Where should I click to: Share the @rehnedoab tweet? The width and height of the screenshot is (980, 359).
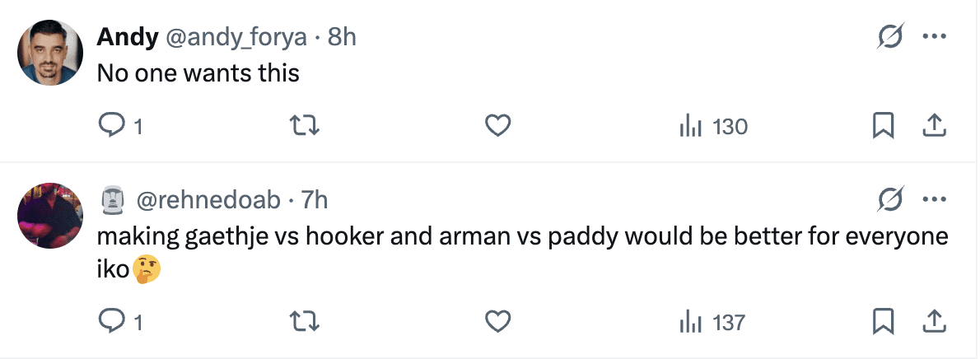pos(932,322)
